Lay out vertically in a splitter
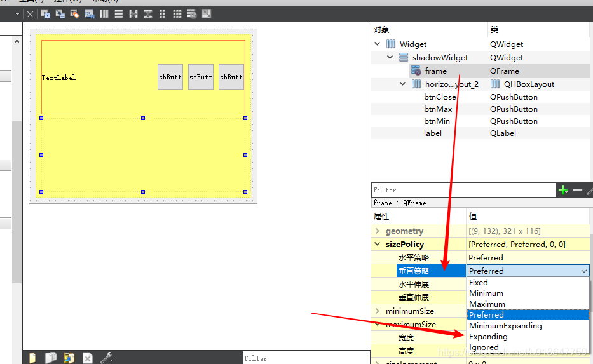Screen dimensions: 593x364 (148, 14)
